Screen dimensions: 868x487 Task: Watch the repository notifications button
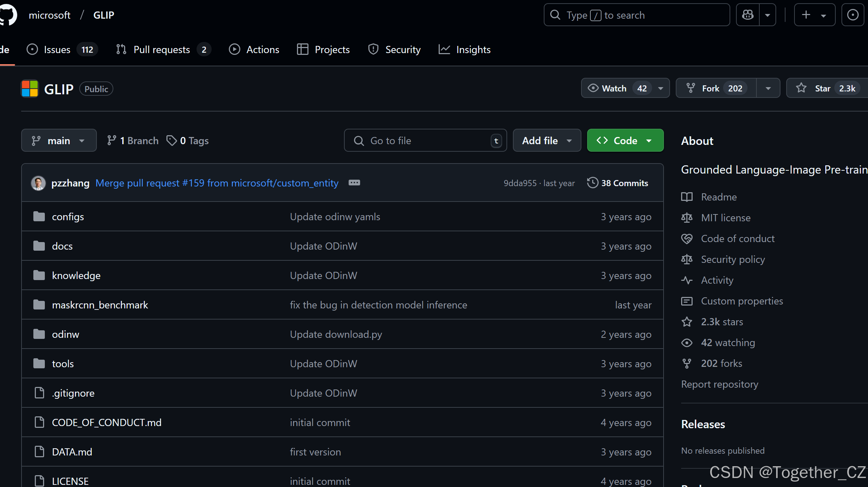click(614, 88)
